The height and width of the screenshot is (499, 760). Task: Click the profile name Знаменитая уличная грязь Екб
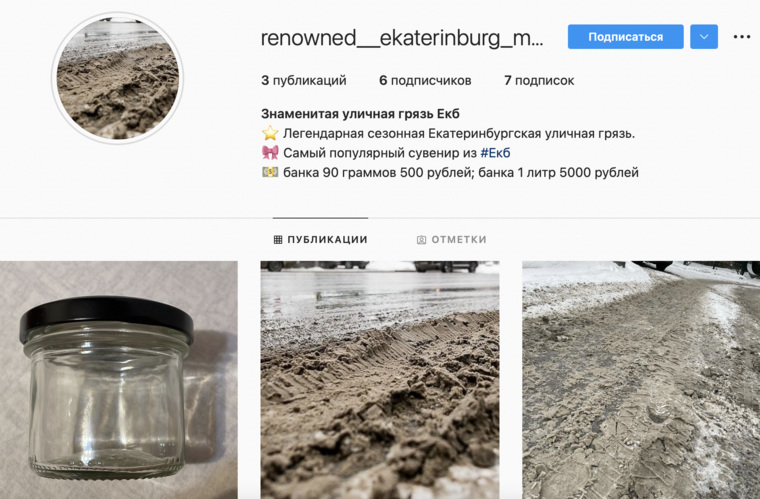pos(360,114)
